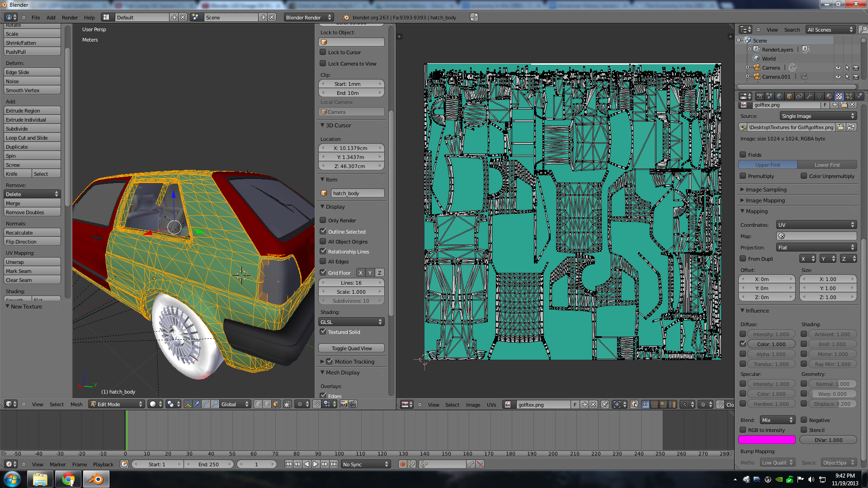This screenshot has height=488, width=868.
Task: Reload the golftex.png image file
Action: [851, 127]
